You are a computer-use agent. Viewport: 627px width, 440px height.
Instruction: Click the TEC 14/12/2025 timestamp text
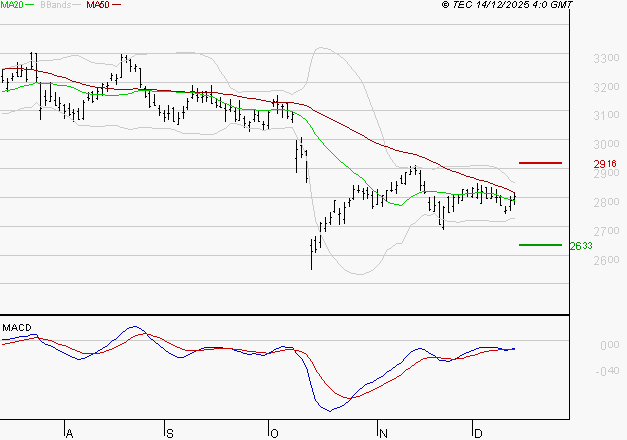(x=507, y=5)
